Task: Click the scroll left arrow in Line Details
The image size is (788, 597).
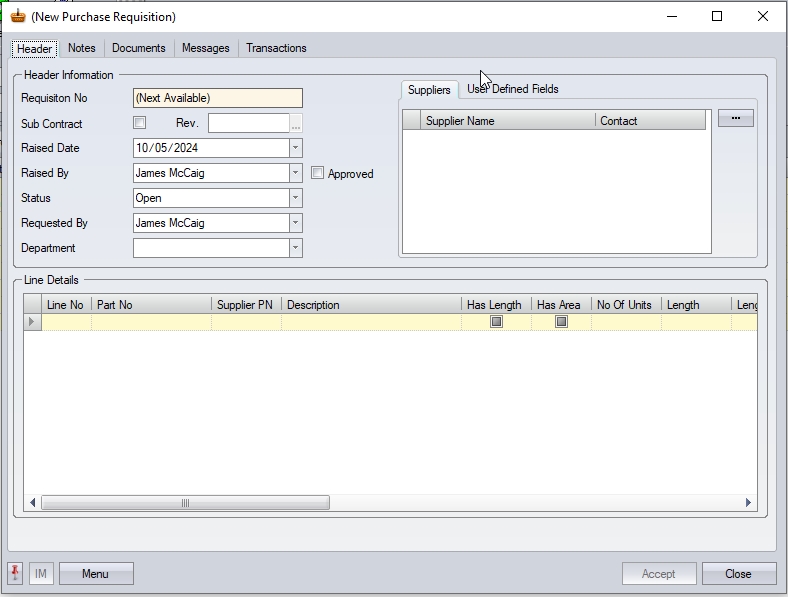Action: pos(33,503)
